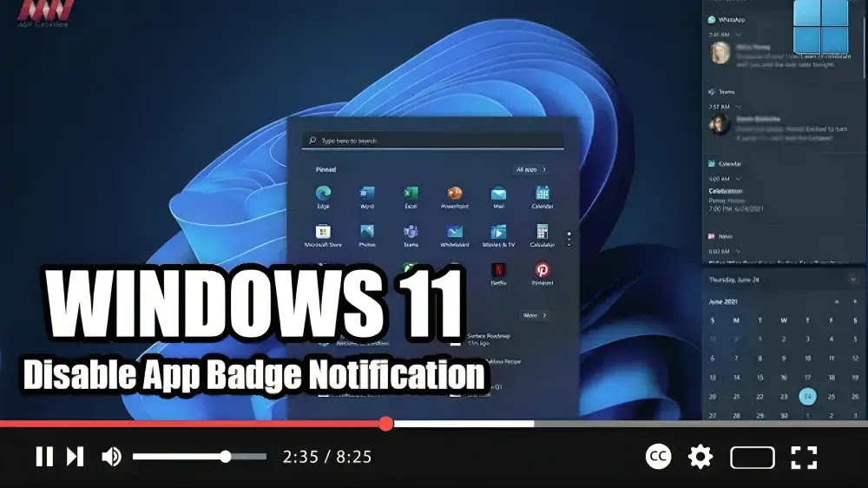Pause the video playback
Viewport: 868px width, 488px height.
coord(44,457)
